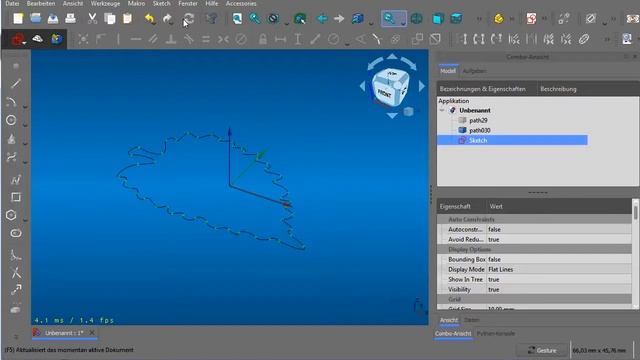Select path030 in the model tree
This screenshot has height=360, width=640.
point(480,130)
